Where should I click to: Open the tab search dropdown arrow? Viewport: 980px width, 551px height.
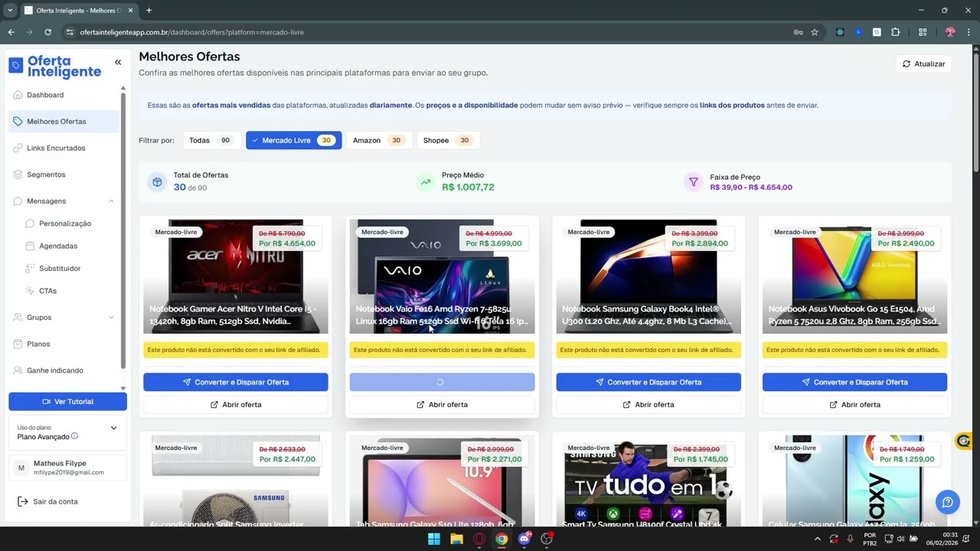pos(10,11)
